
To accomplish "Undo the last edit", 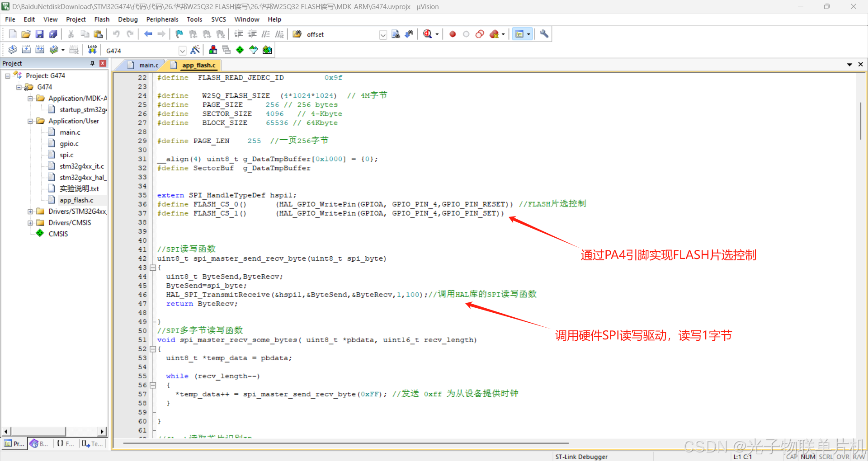I will click(116, 34).
